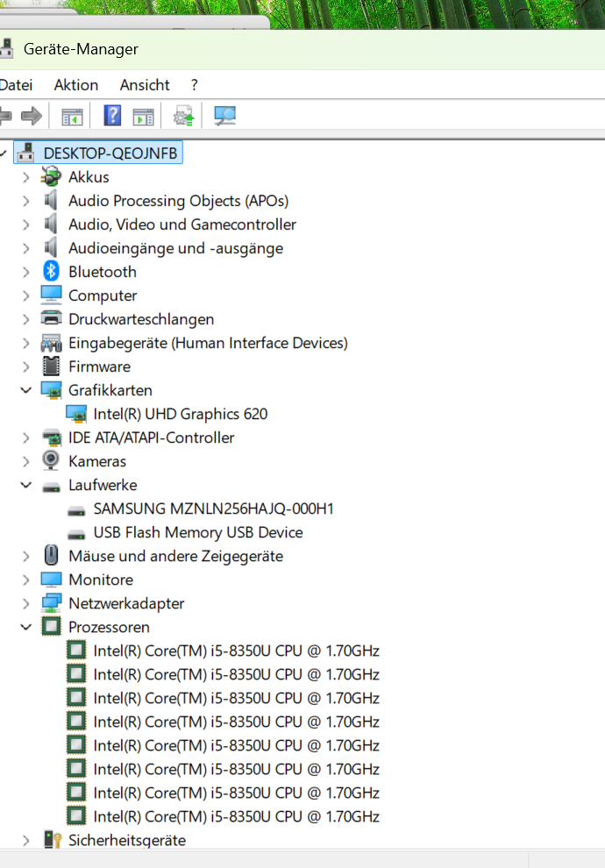Image resolution: width=605 pixels, height=868 pixels.
Task: Expand the Firmware category
Action: (26, 366)
